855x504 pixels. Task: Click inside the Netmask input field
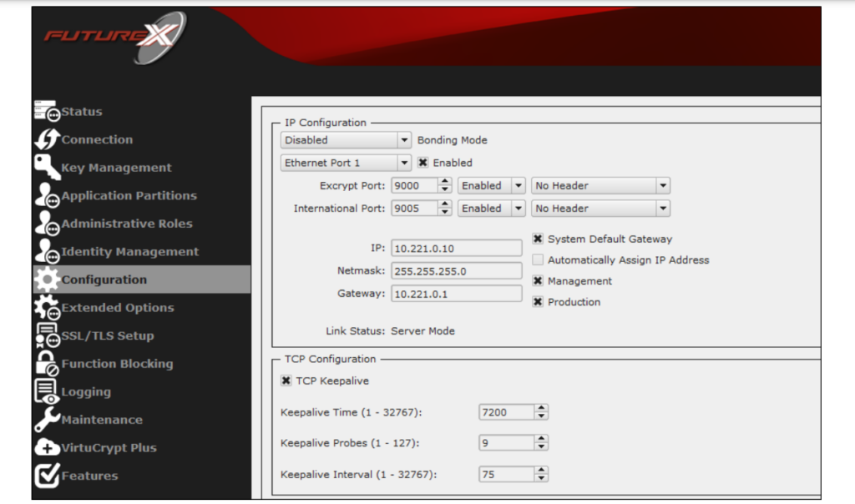456,270
